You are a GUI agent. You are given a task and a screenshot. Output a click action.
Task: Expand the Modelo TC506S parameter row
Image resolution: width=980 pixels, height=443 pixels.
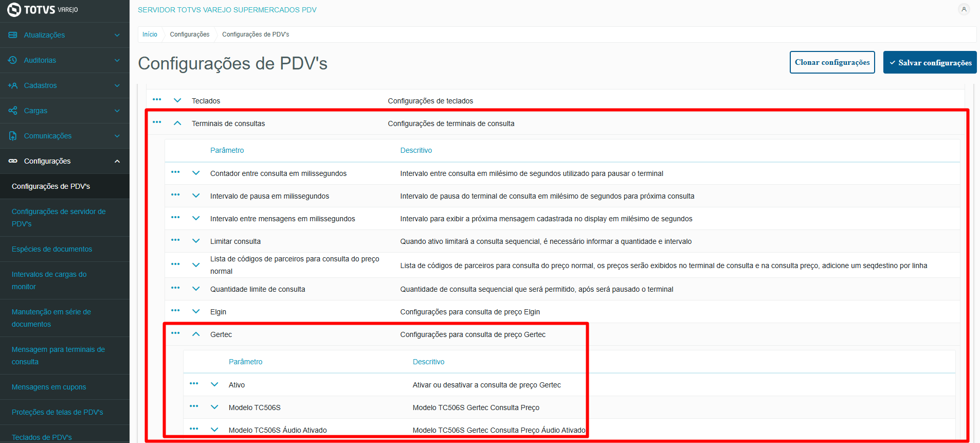click(214, 407)
